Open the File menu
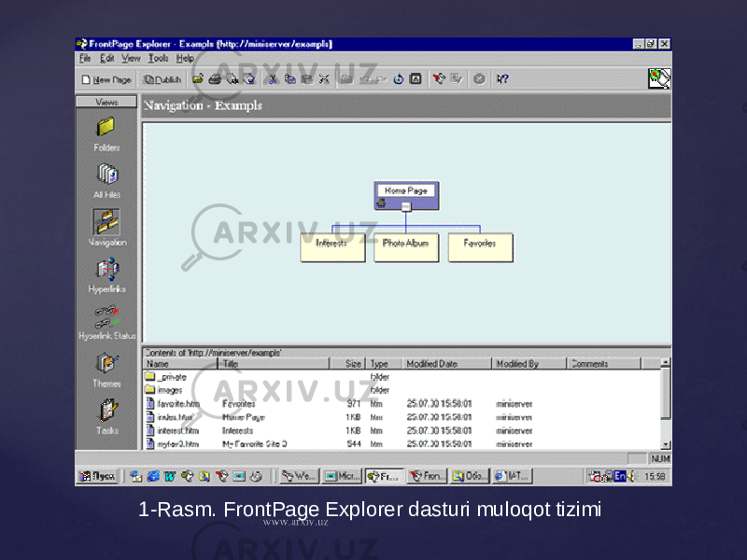Image resolution: width=747 pixels, height=560 pixels. point(85,58)
